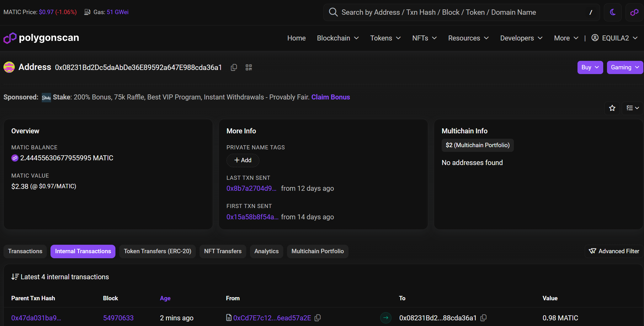
Task: Toggle Age column date format
Action: pyautogui.click(x=165, y=298)
